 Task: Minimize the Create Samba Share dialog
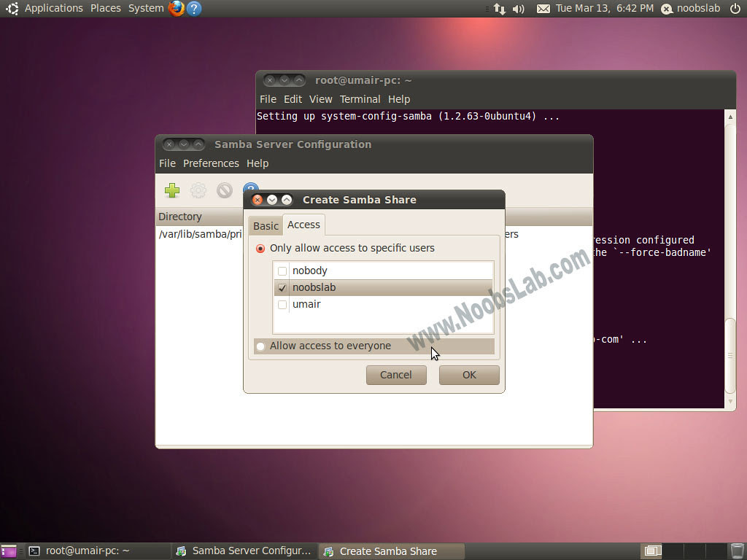pyautogui.click(x=272, y=200)
